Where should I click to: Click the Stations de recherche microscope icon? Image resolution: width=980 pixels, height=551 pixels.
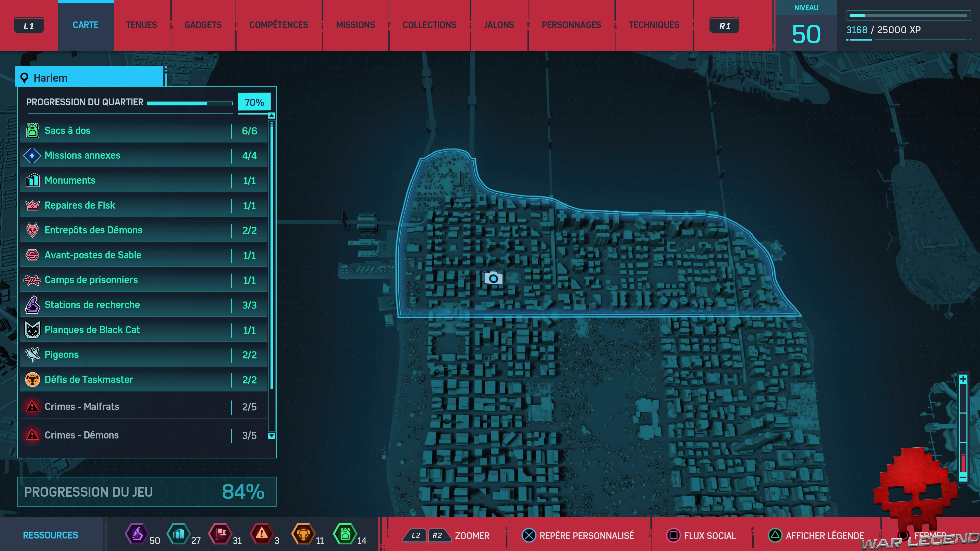32,305
